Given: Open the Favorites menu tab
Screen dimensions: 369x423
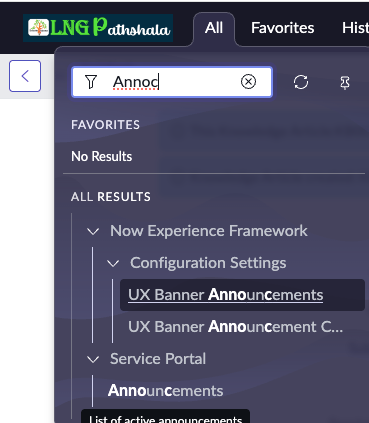Looking at the screenshot, I should coord(283,28).
